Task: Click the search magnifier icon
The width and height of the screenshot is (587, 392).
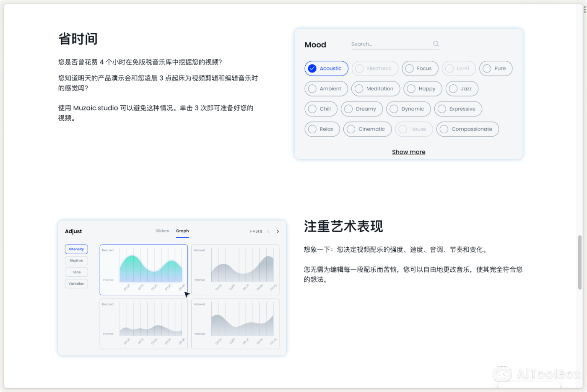Action: click(x=436, y=44)
